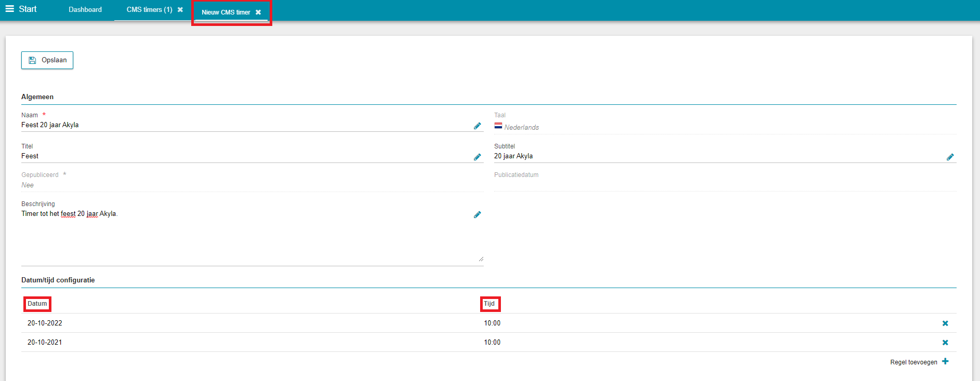
Task: Click the Opslaan button label
Action: pos(54,60)
